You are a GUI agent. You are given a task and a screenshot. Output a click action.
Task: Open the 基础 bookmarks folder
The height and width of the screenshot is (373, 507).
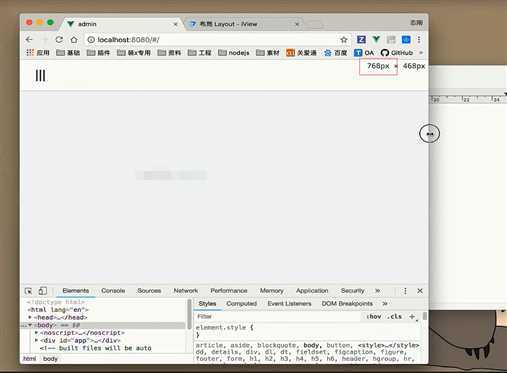coord(68,53)
